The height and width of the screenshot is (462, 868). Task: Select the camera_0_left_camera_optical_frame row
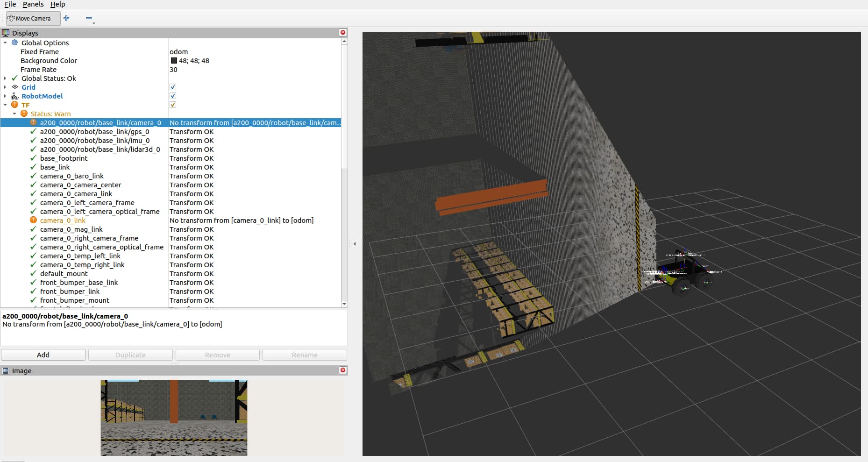tap(171, 211)
